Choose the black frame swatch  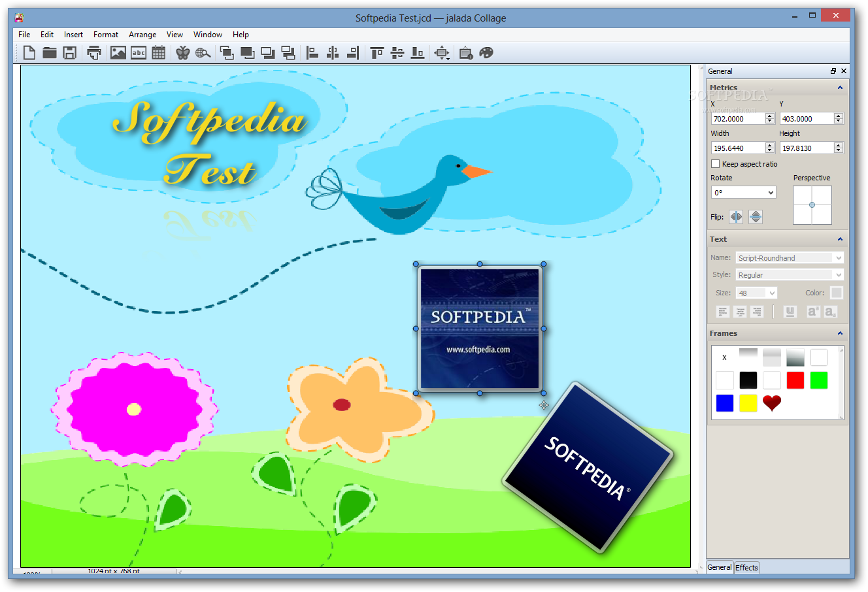pos(748,380)
